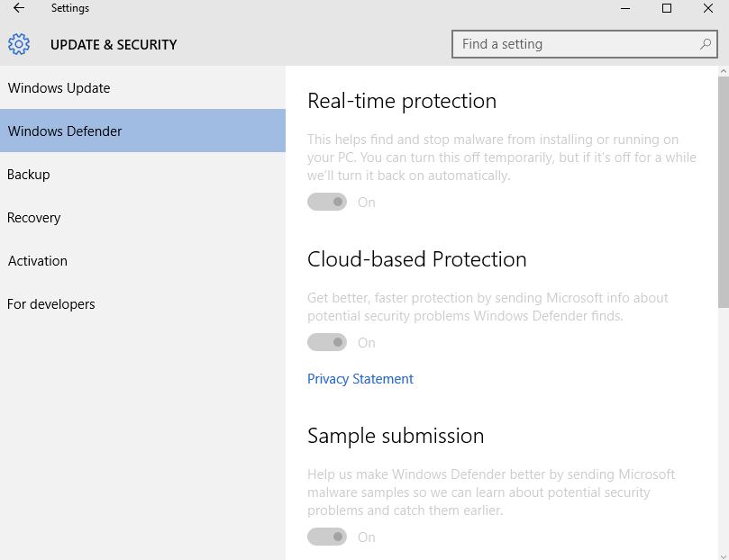
Task: Toggle the Real-time protection switch
Action: (x=327, y=202)
